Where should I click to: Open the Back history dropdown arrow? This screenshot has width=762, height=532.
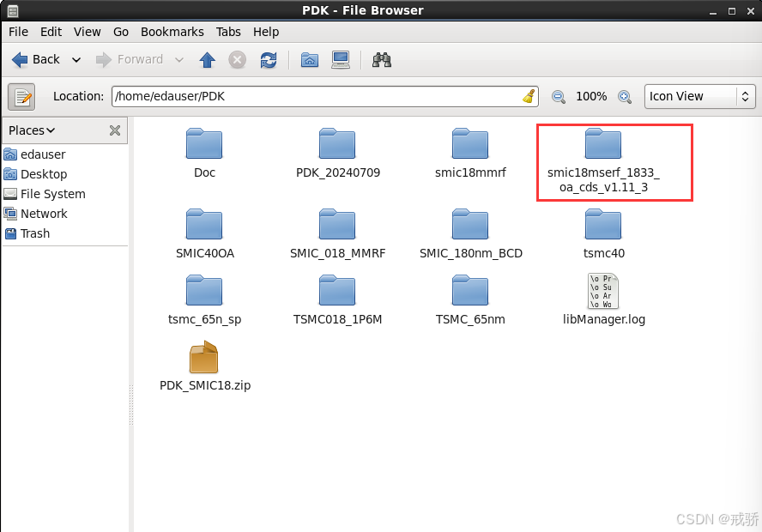coord(76,60)
